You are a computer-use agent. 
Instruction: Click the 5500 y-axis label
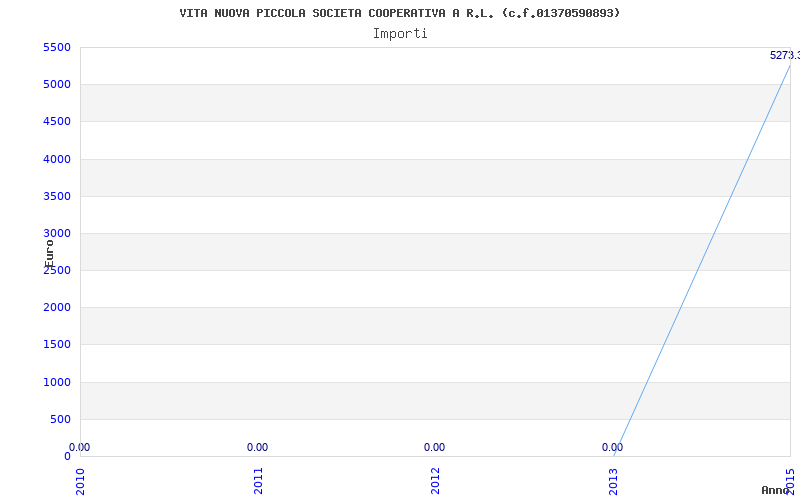point(57,47)
